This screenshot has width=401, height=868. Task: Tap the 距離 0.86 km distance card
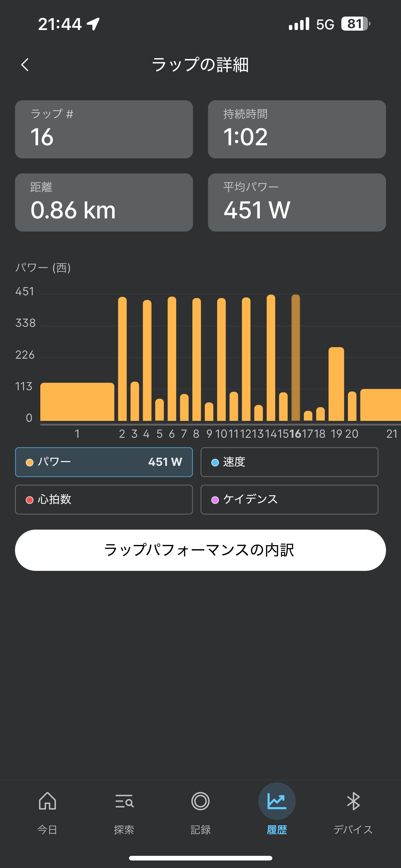click(x=104, y=202)
